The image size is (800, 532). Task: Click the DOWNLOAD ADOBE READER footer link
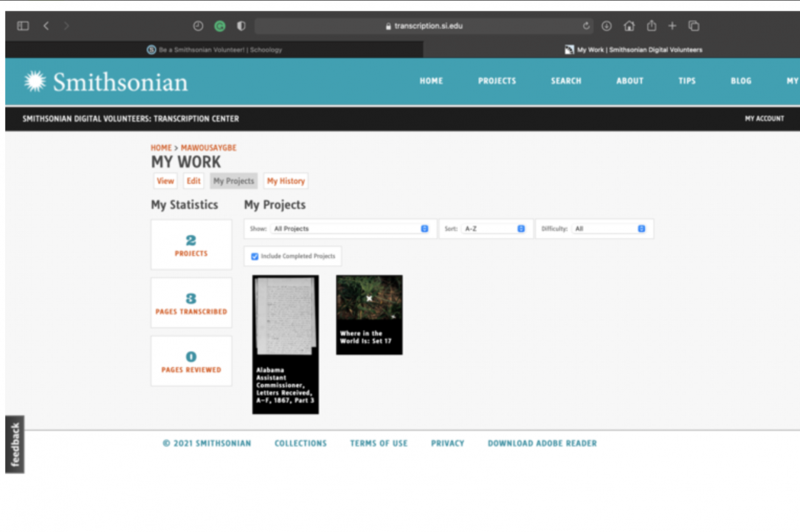click(x=542, y=443)
